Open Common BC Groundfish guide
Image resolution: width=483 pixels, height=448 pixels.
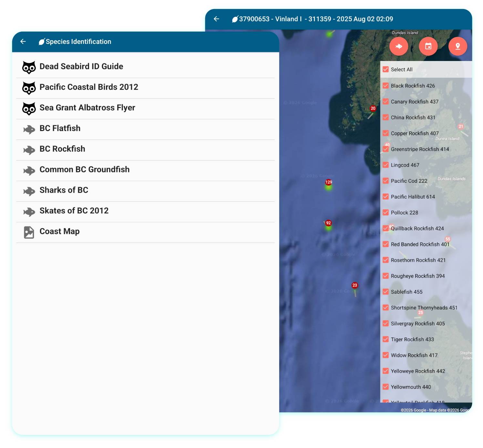tap(84, 169)
